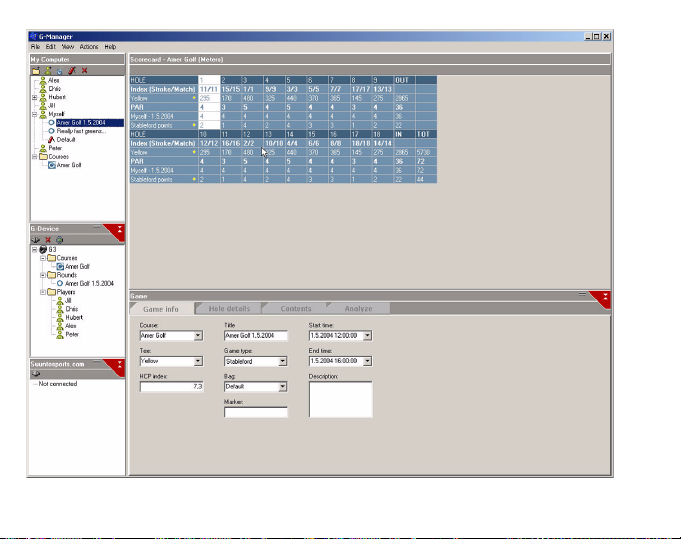
Task: Switch to the Contents tab
Action: click(295, 308)
